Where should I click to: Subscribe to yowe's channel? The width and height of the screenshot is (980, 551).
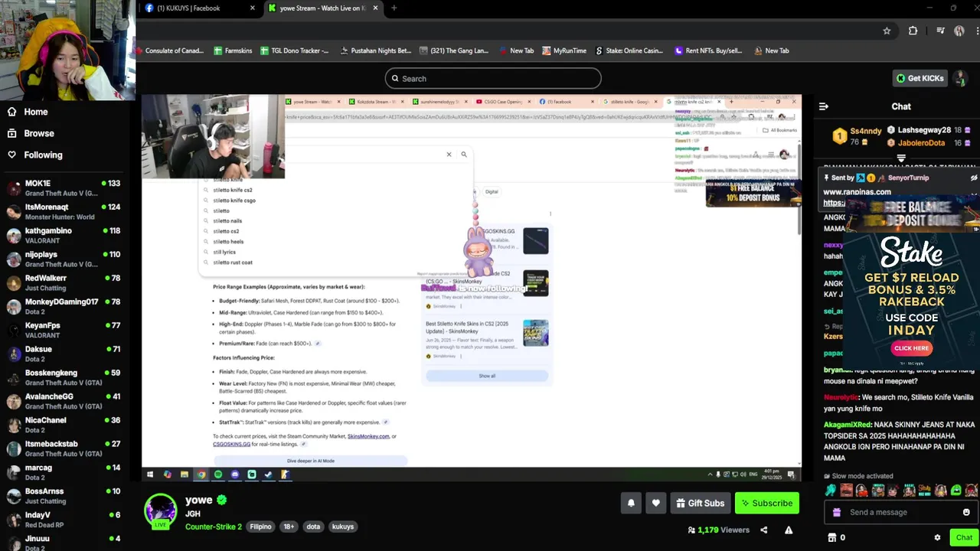click(x=766, y=503)
